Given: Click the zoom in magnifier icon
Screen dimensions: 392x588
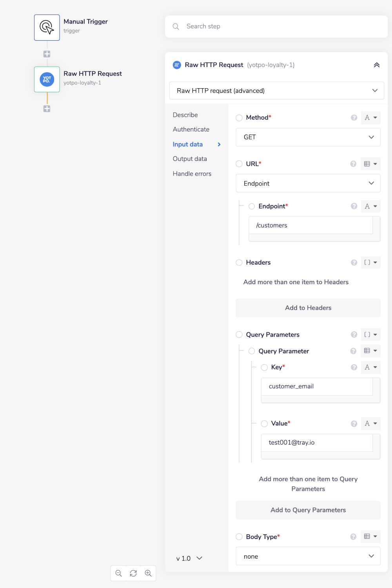Looking at the screenshot, I should tap(148, 573).
